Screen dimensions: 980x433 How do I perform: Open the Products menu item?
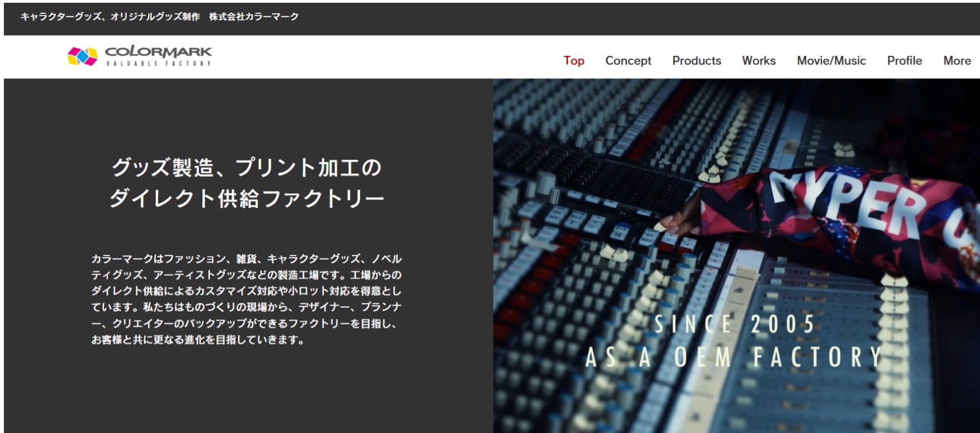click(x=696, y=60)
